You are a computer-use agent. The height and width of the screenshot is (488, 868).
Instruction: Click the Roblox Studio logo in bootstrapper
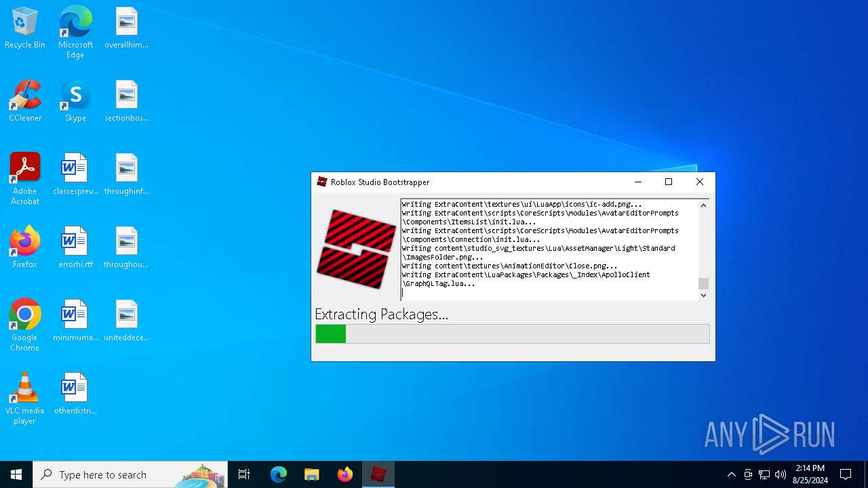[x=356, y=249]
